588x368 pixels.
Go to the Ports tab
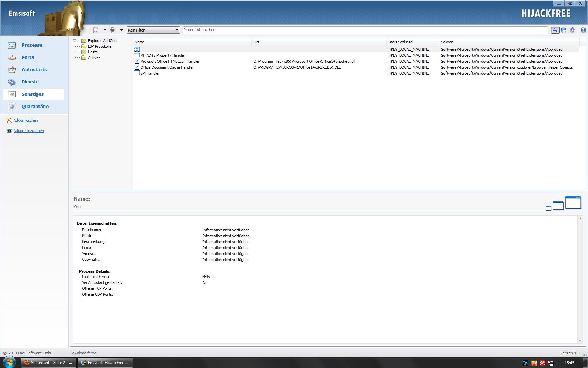coord(28,57)
